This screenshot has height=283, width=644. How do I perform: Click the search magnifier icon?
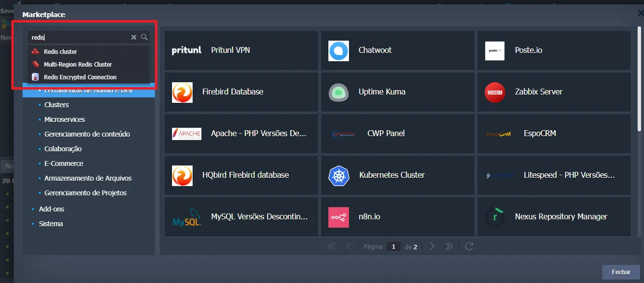144,37
